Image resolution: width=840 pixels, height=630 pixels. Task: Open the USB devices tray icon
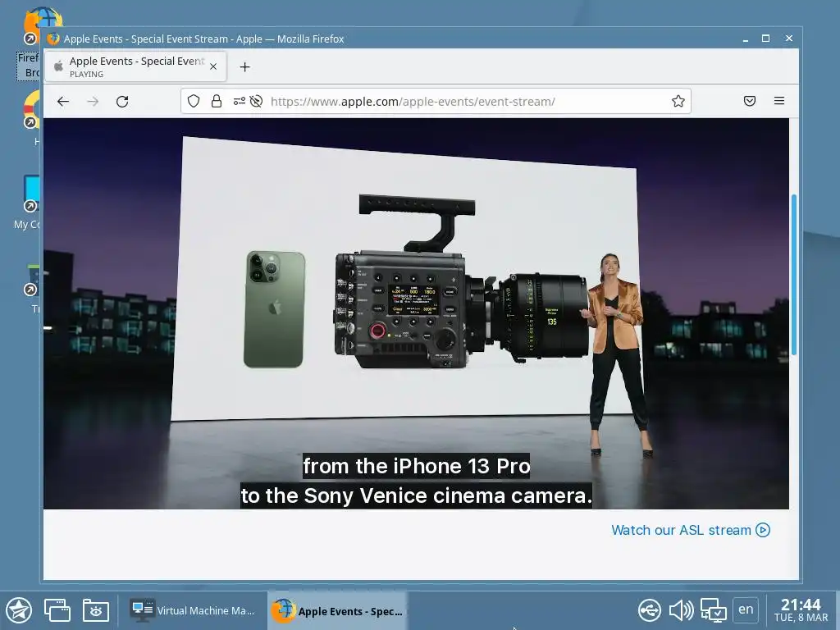(650, 610)
